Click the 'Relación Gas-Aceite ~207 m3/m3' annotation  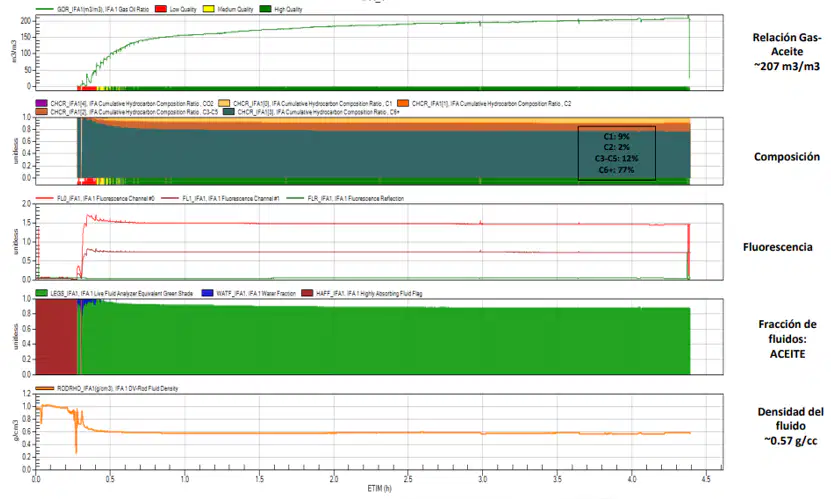786,52
